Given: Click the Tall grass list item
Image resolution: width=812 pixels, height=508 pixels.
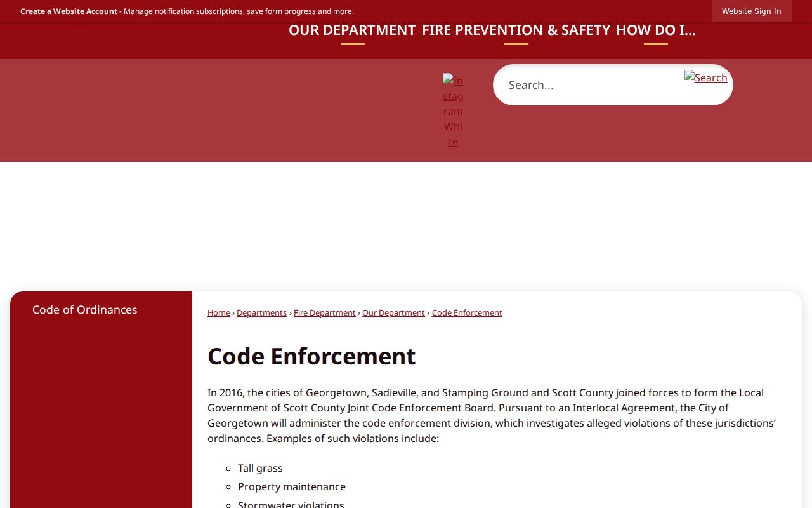Looking at the screenshot, I should pos(260,468).
